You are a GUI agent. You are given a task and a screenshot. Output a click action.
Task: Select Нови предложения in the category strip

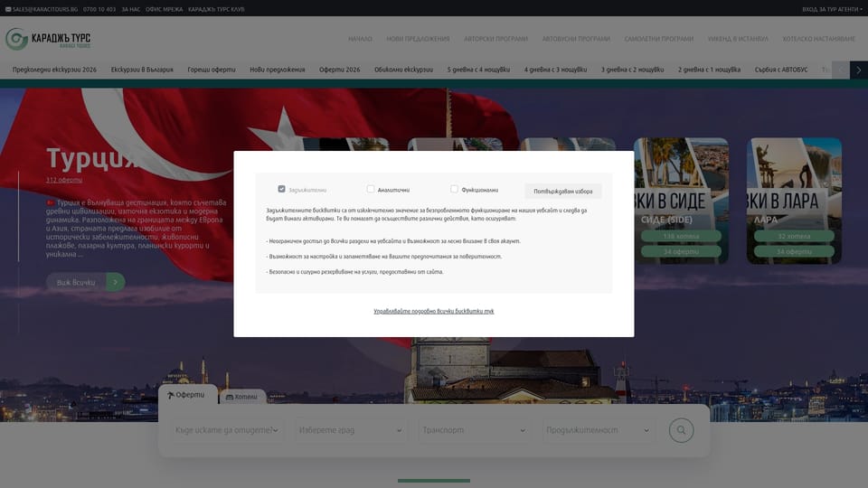pyautogui.click(x=278, y=70)
